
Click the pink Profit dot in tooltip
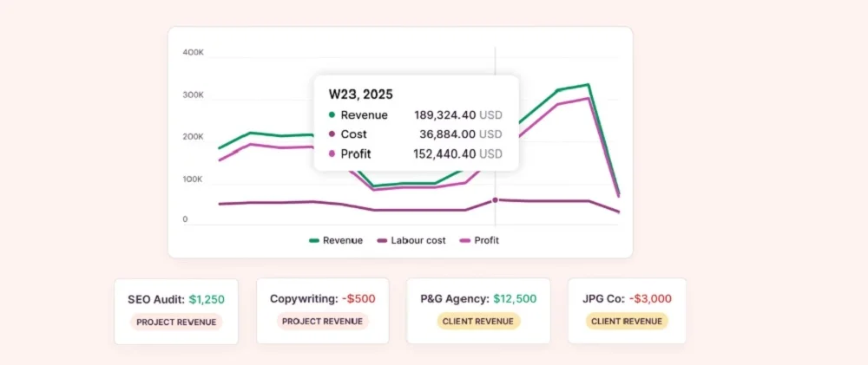pos(332,154)
